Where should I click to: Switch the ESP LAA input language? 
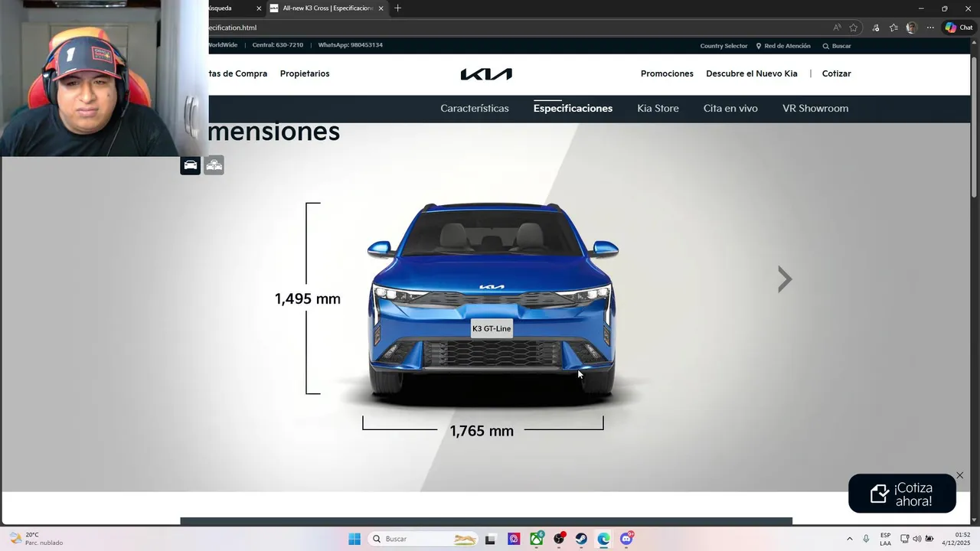885,539
